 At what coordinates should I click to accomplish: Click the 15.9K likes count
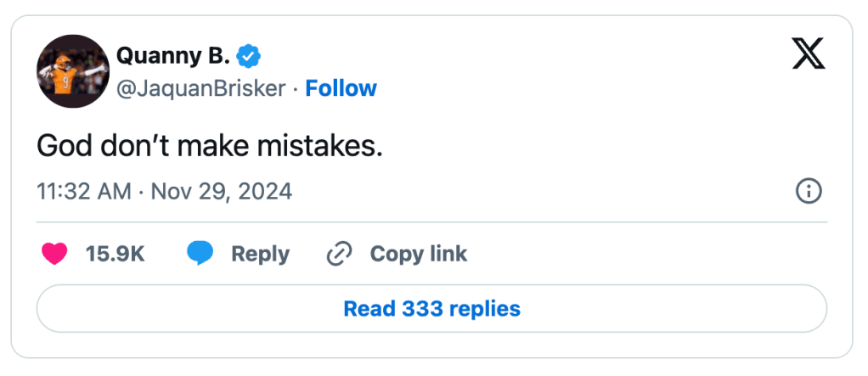tap(115, 253)
